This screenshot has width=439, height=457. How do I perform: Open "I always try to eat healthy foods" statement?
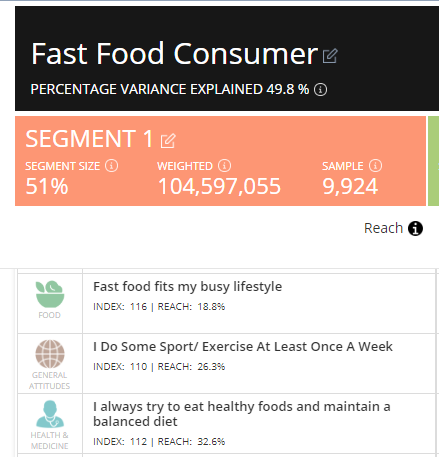(x=242, y=414)
